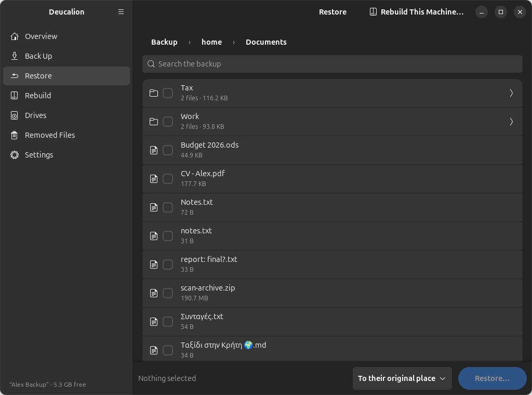Click the 'Συνταγές.txt' file name

point(202,317)
